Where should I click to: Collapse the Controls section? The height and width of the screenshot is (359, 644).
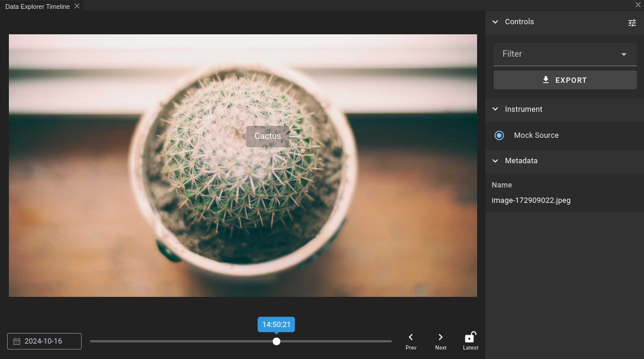(495, 22)
